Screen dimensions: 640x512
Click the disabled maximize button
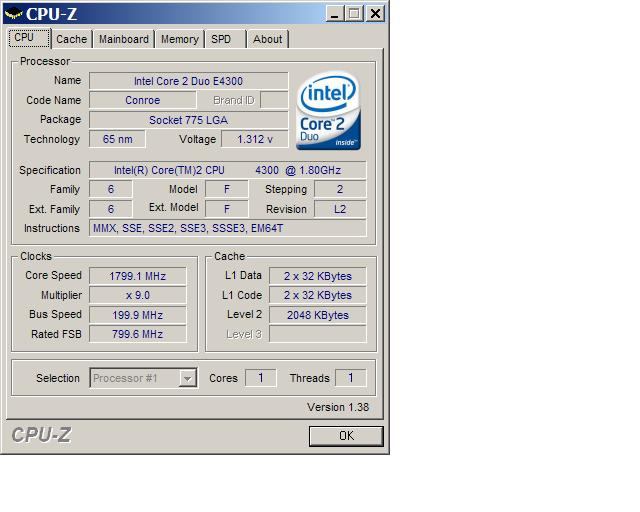[354, 14]
